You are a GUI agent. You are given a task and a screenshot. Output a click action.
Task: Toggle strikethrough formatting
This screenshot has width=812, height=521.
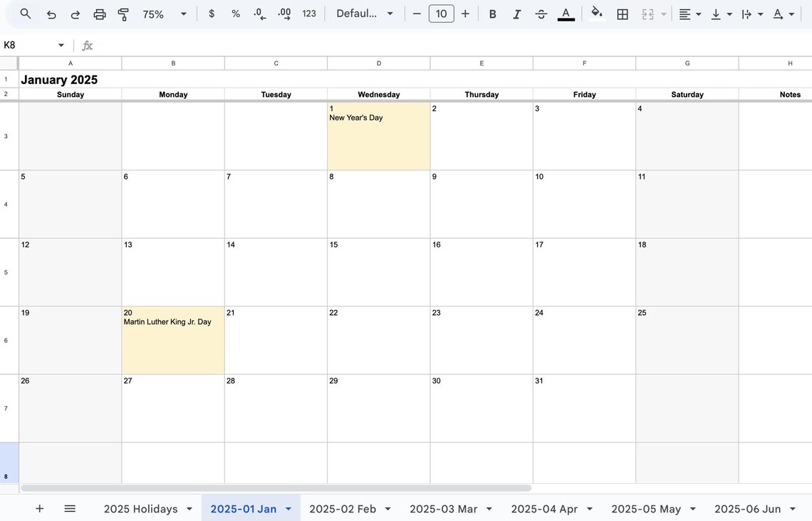[x=541, y=14]
